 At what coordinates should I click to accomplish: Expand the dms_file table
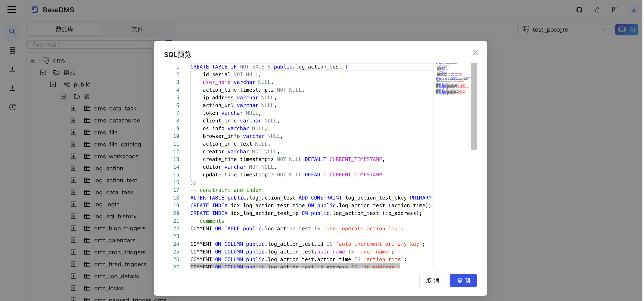click(74, 132)
